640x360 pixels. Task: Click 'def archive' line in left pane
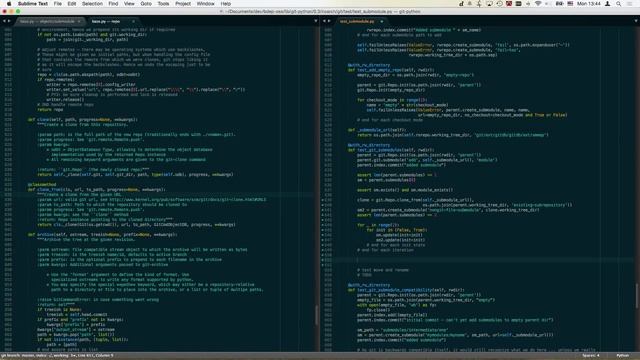(x=102, y=235)
